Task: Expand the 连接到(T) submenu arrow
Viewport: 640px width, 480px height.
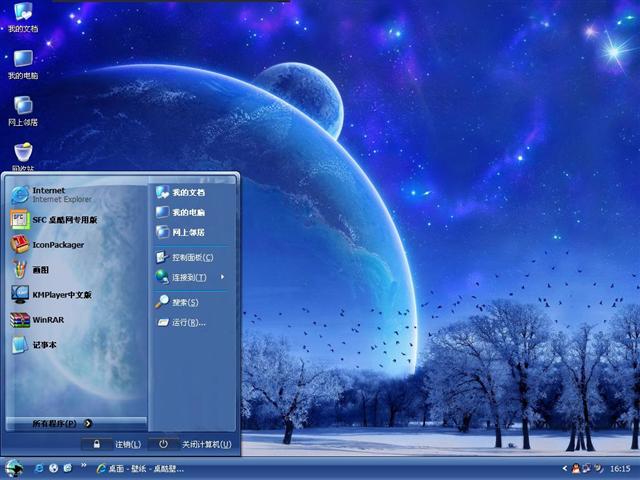Action: (x=222, y=277)
